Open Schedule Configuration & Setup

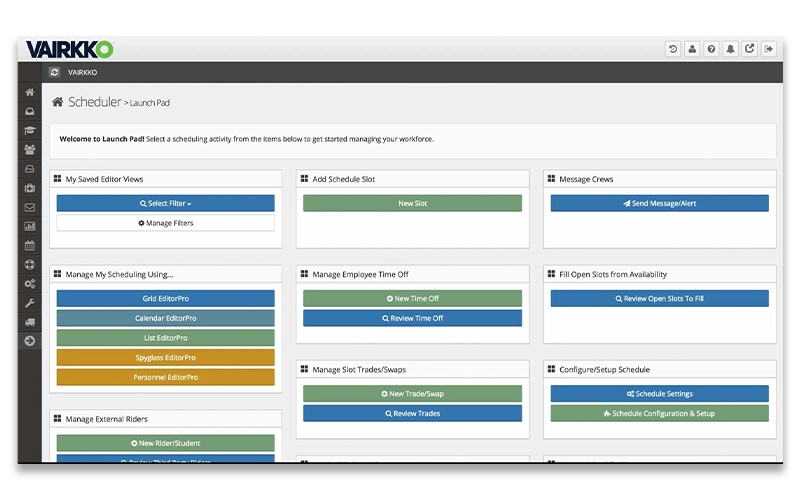pos(660,413)
